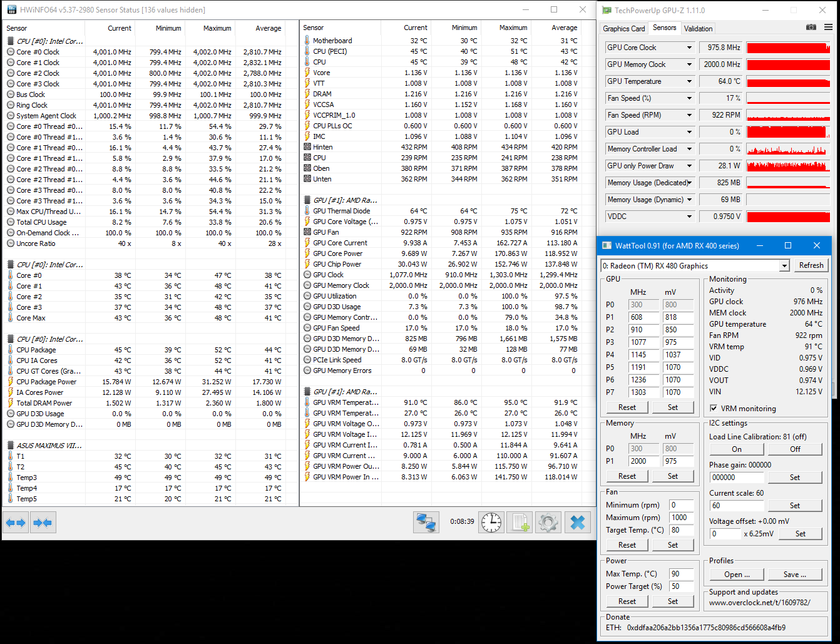This screenshot has width=840, height=644.
Task: Open the VDDC sensor dropdown in GPU-Z
Action: (x=689, y=217)
